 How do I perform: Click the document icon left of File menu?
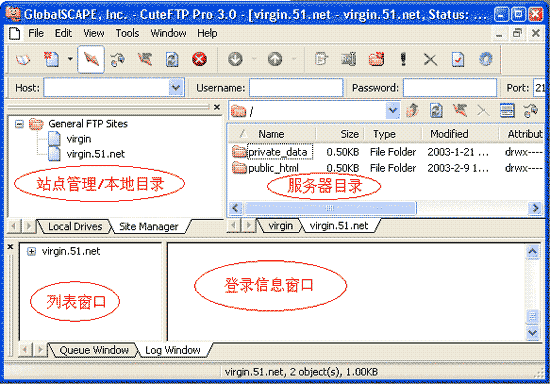click(15, 33)
